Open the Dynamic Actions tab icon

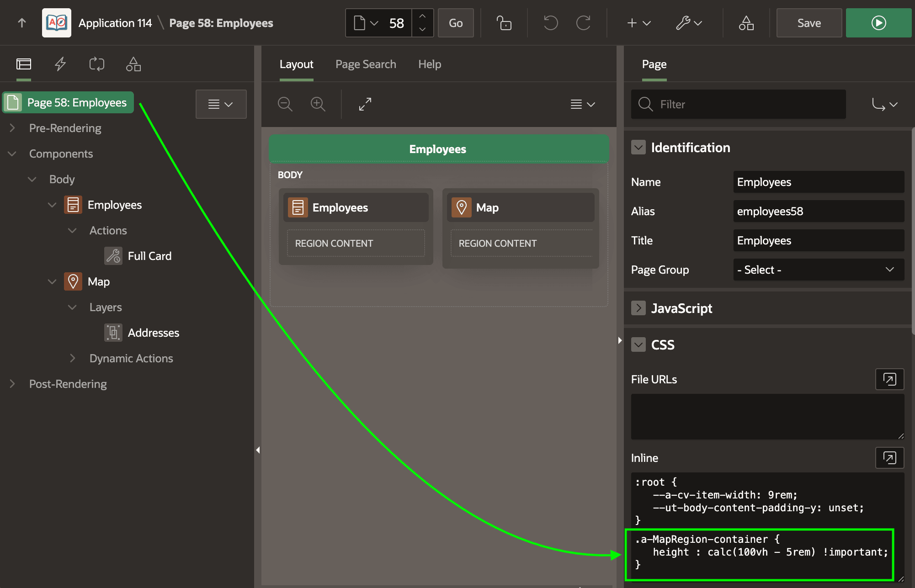[60, 64]
